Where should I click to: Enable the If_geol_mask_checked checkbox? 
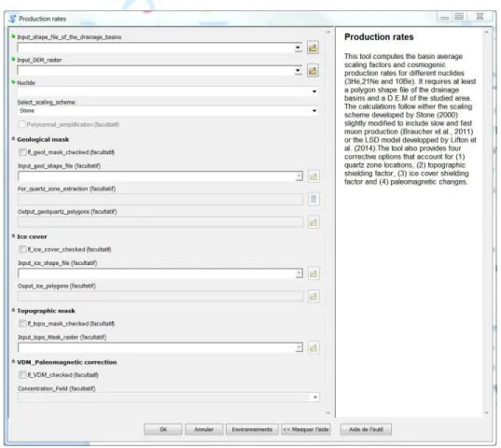coord(22,152)
